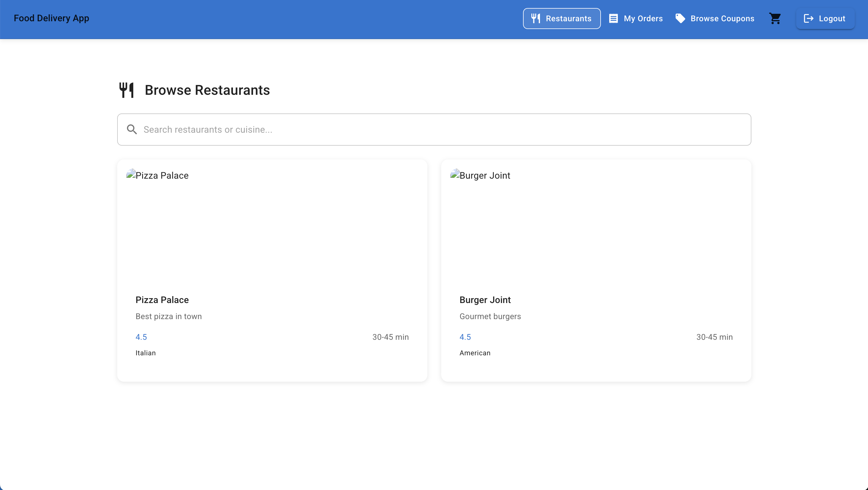Screen dimensions: 868x490
Task: Click the magnifier icon in search box
Action: (132, 130)
